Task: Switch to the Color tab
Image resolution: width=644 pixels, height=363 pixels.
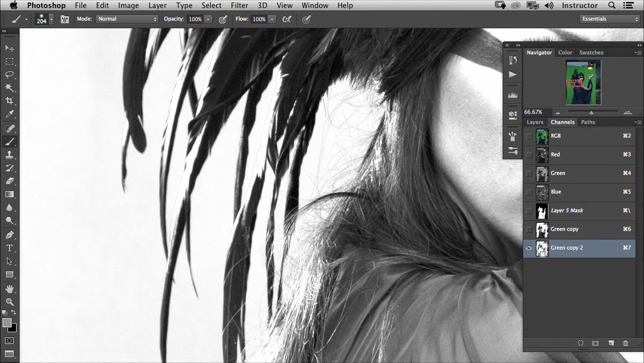Action: point(565,53)
